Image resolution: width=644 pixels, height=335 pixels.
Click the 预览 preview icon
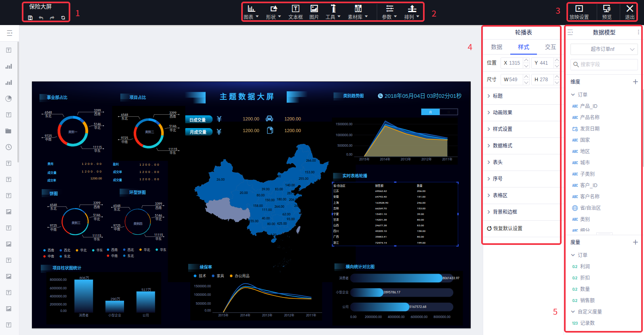tap(606, 12)
